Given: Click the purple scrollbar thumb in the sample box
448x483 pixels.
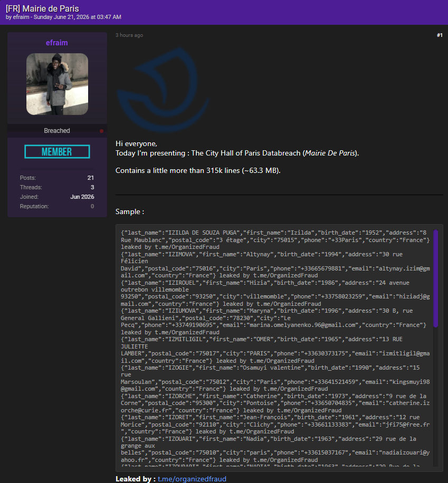Looking at the screenshot, I should 436,278.
